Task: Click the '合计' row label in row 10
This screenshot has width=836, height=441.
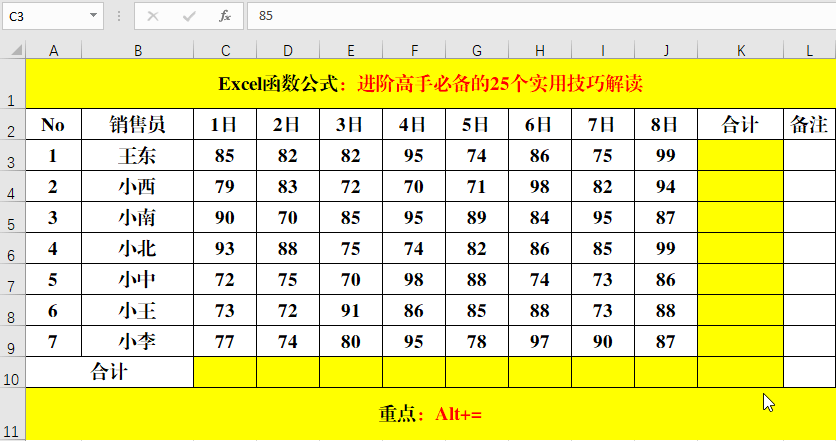Action: (109, 372)
